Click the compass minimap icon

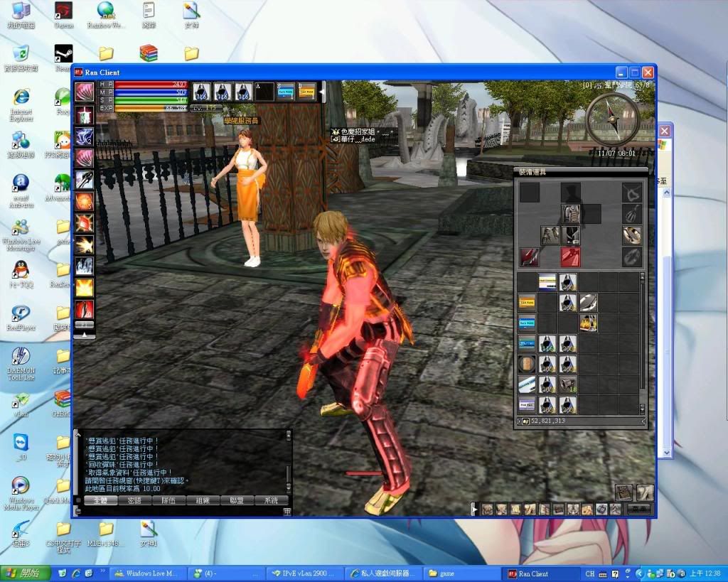[x=612, y=119]
